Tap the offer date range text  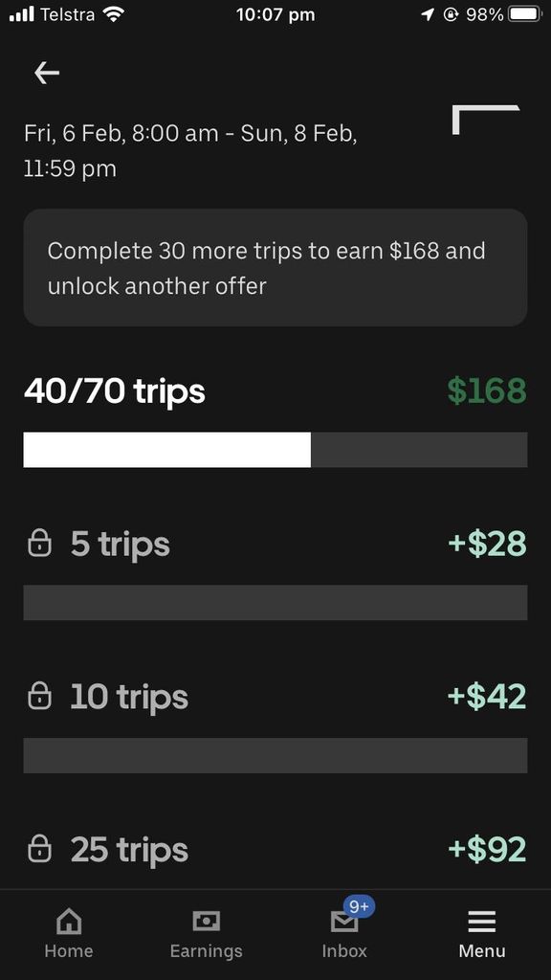190,151
